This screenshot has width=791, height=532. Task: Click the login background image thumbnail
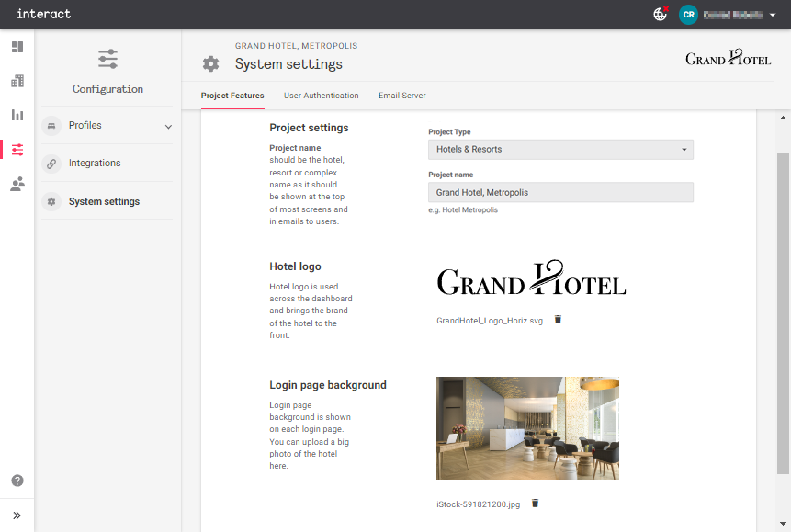pyautogui.click(x=527, y=428)
